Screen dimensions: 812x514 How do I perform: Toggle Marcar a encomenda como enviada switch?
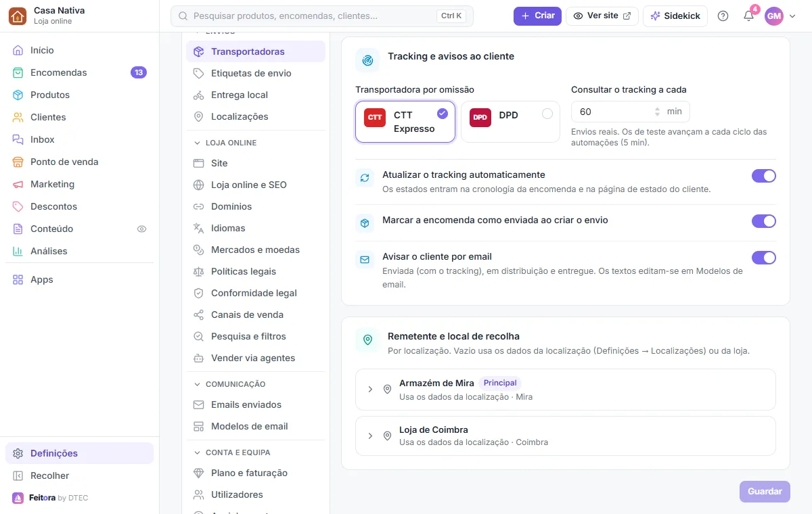click(764, 221)
